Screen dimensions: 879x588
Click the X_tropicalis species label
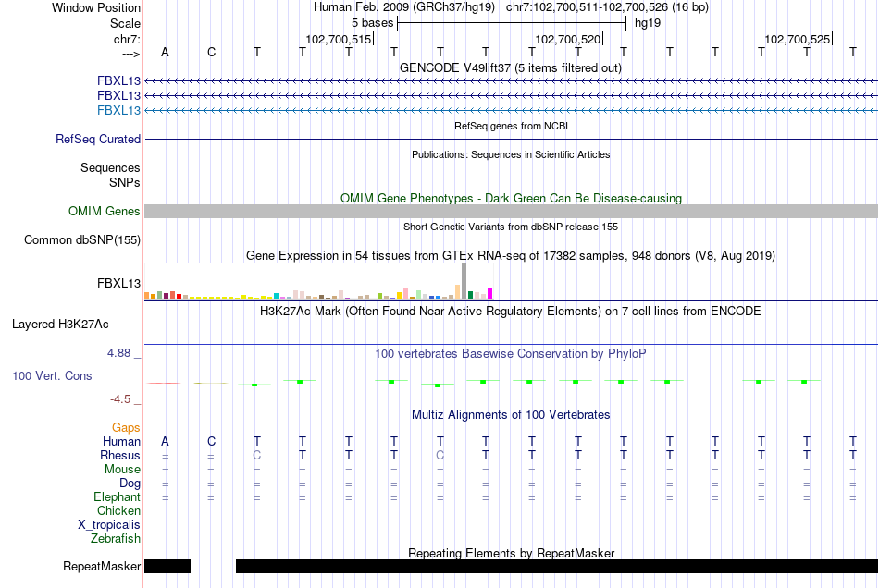coord(109,525)
